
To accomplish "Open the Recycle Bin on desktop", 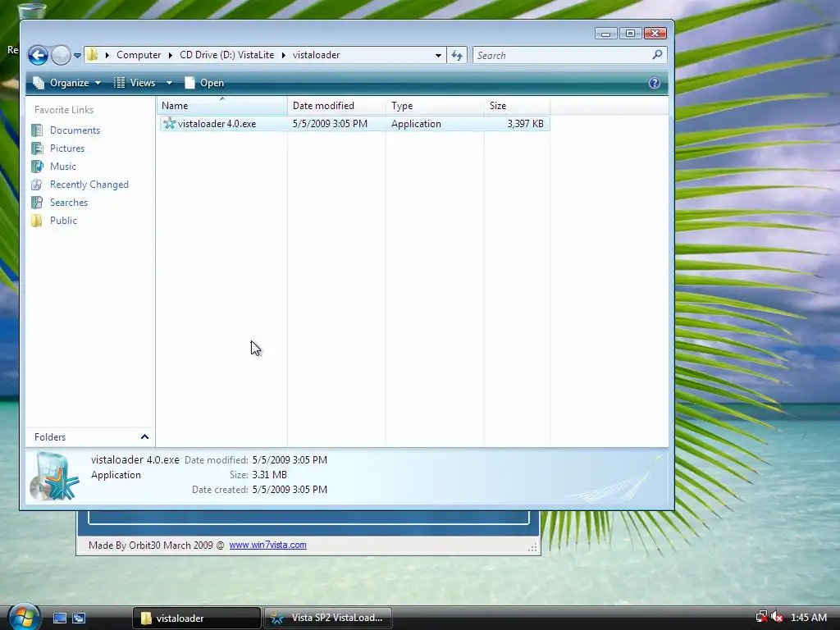I will click(31, 11).
